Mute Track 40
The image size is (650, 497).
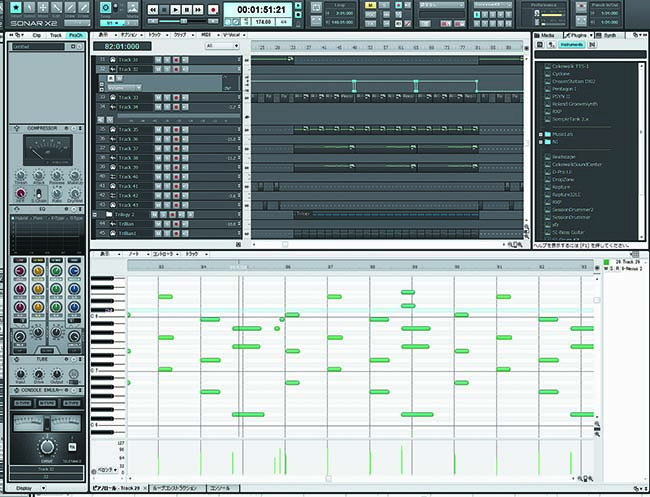pos(158,177)
